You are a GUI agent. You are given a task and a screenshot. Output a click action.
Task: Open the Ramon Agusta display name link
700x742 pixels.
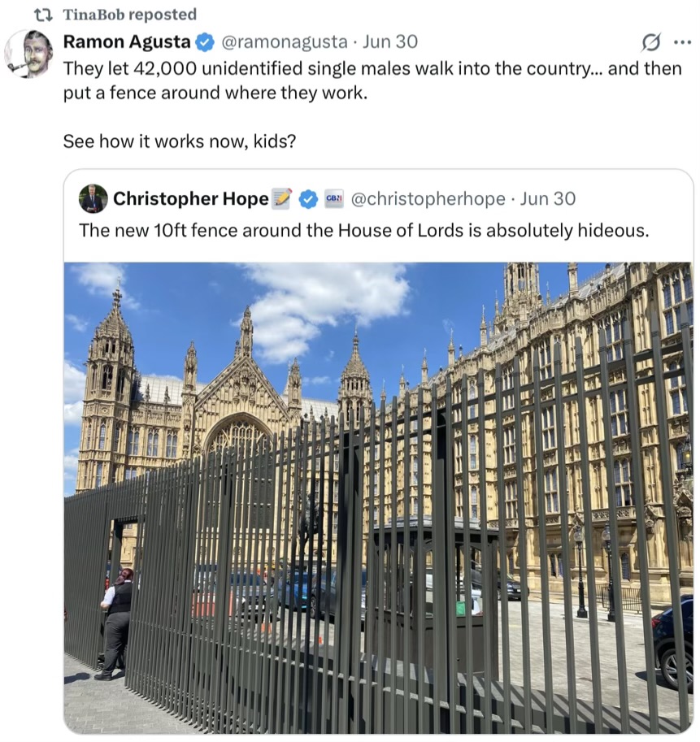(x=127, y=42)
